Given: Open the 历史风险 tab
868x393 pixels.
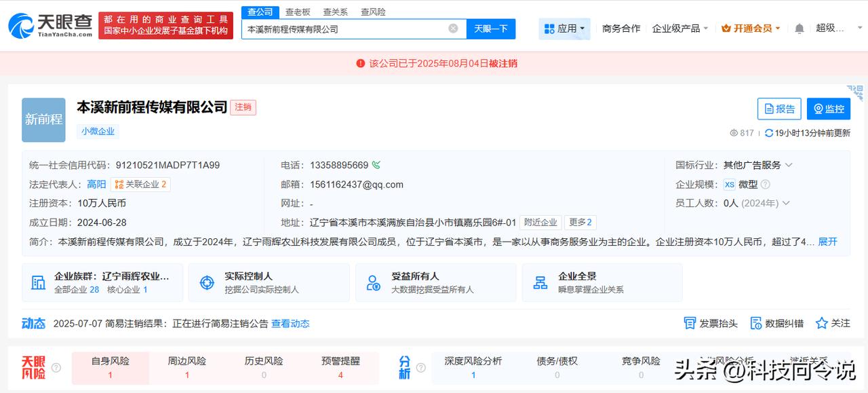Looking at the screenshot, I should point(264,368).
